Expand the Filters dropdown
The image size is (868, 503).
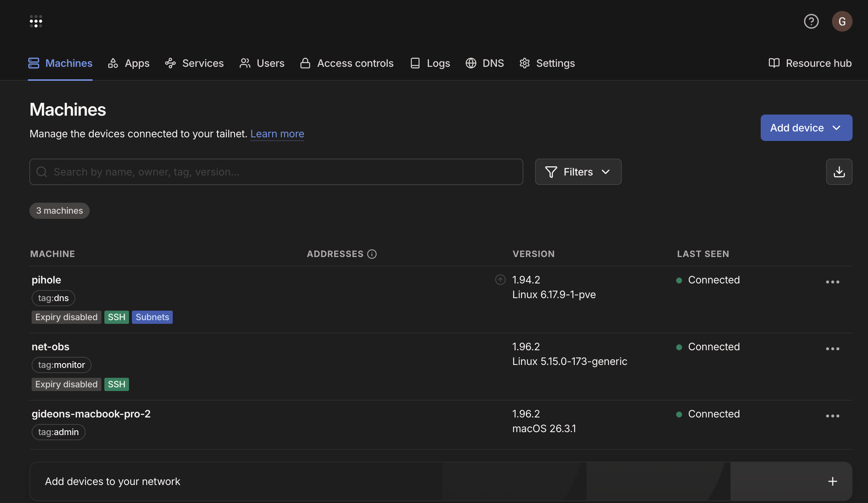[578, 172]
